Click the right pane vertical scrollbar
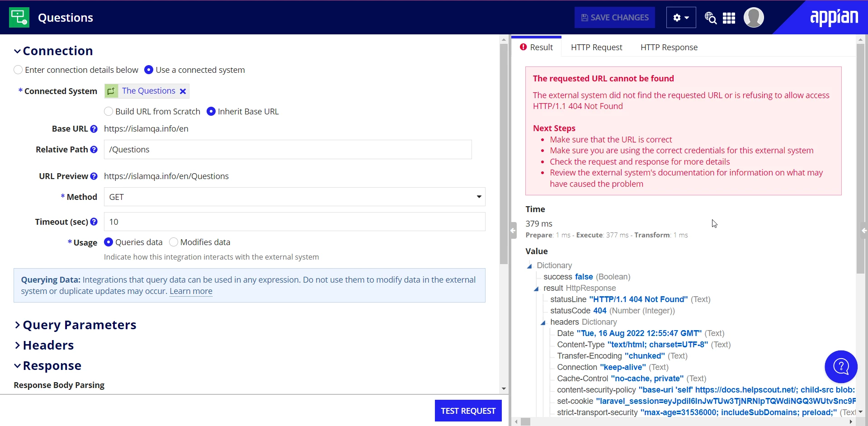Viewport: 868px width, 426px height. coord(860,158)
